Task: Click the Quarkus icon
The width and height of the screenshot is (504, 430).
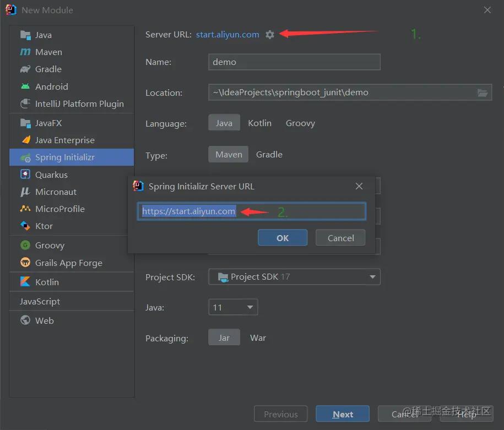Action: pyautogui.click(x=25, y=174)
